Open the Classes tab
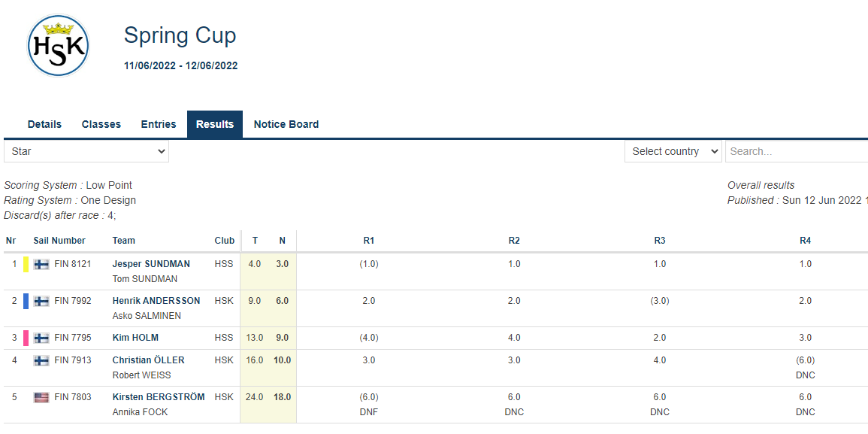The image size is (868, 434). (x=101, y=124)
